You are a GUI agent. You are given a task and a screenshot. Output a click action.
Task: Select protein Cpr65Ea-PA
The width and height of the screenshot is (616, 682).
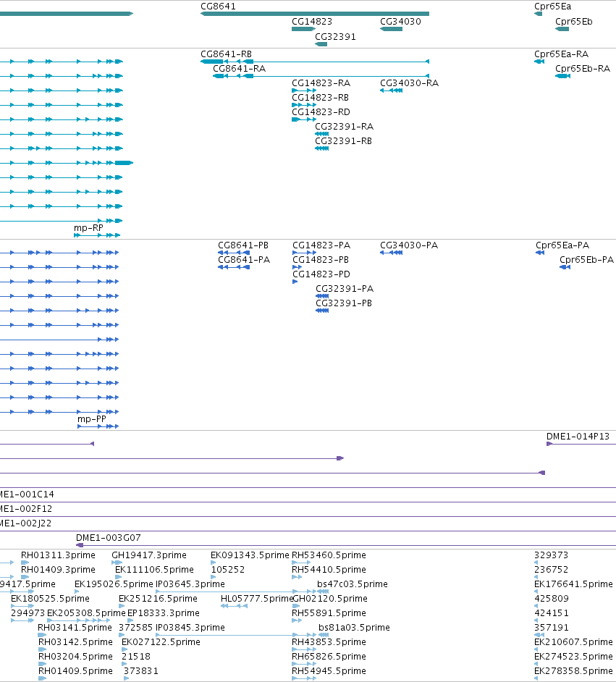click(x=540, y=253)
